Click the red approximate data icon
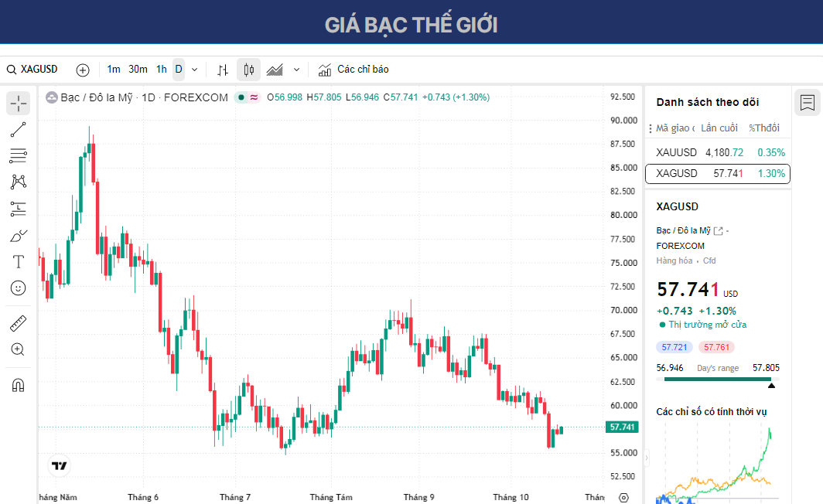823x504 pixels. [x=254, y=97]
